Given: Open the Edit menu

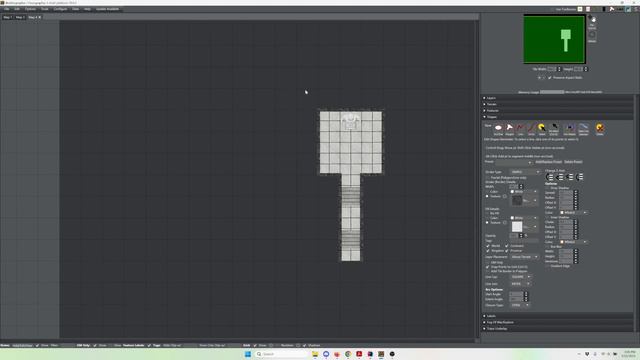Looking at the screenshot, I should pyautogui.click(x=17, y=9).
